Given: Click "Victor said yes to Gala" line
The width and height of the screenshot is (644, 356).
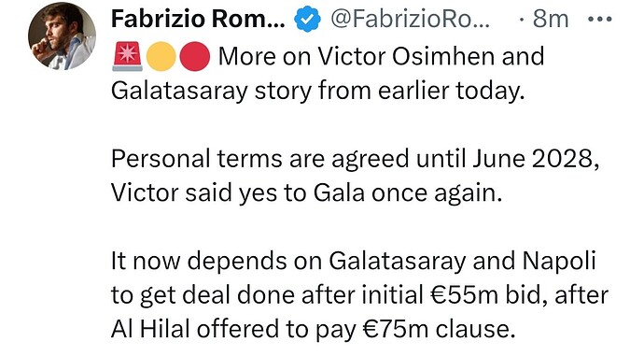Looking at the screenshot, I should click(x=307, y=193).
